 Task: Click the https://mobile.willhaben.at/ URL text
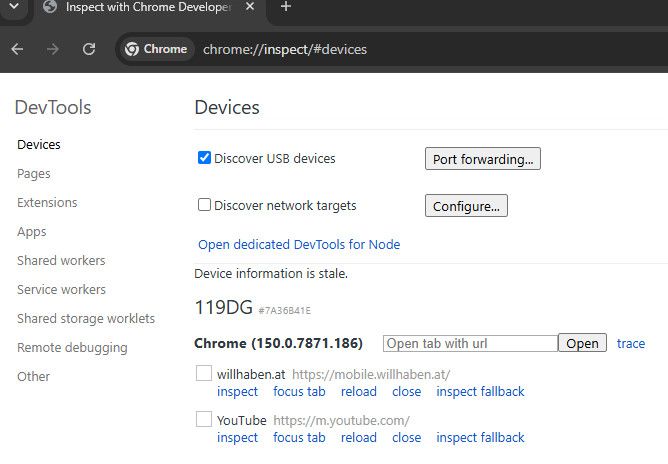tap(371, 375)
